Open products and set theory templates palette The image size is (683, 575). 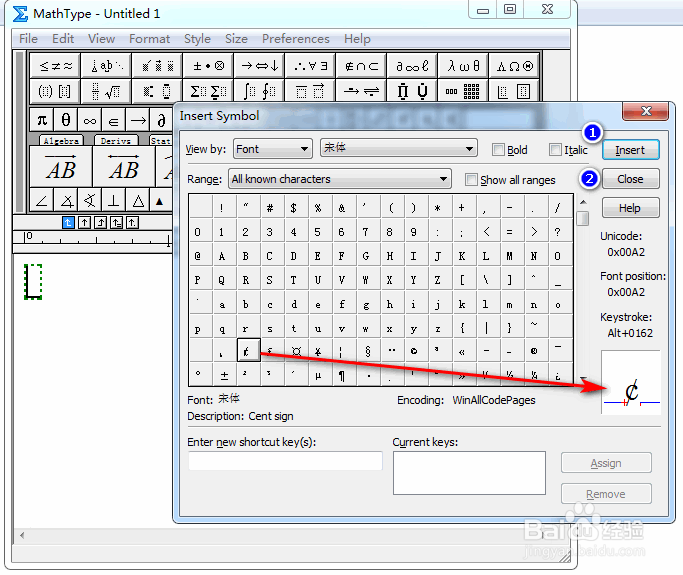[x=412, y=91]
